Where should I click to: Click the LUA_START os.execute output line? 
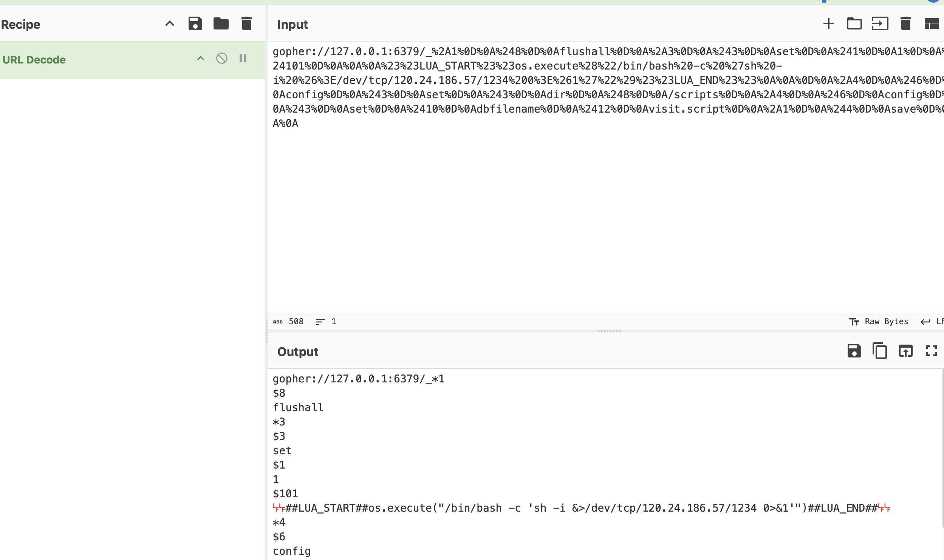(x=581, y=508)
